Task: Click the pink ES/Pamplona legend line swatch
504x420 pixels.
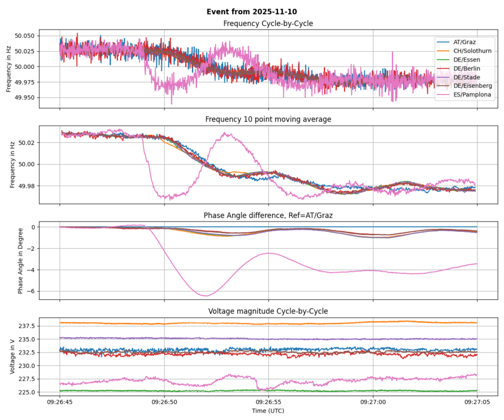Action: pyautogui.click(x=443, y=95)
